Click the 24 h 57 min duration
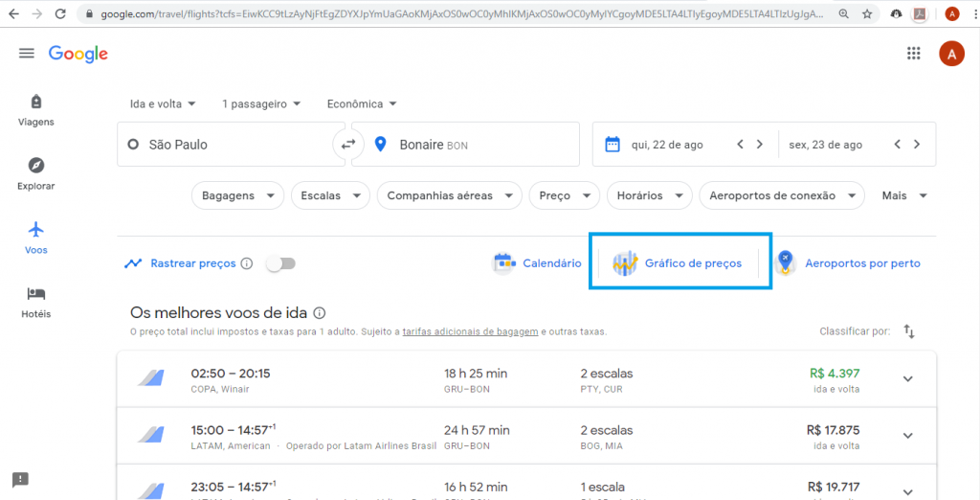The width and height of the screenshot is (980, 500). (477, 430)
